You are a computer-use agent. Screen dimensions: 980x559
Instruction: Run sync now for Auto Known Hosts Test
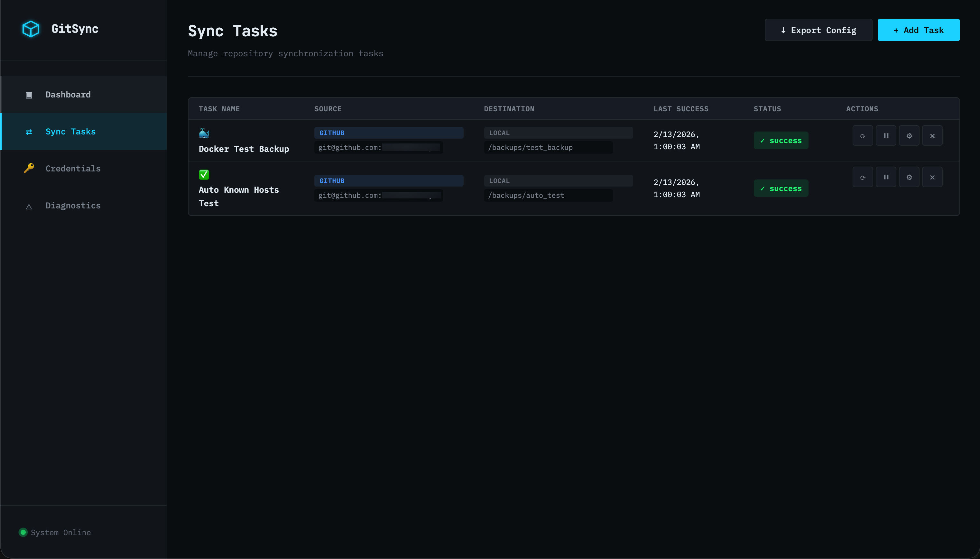863,177
